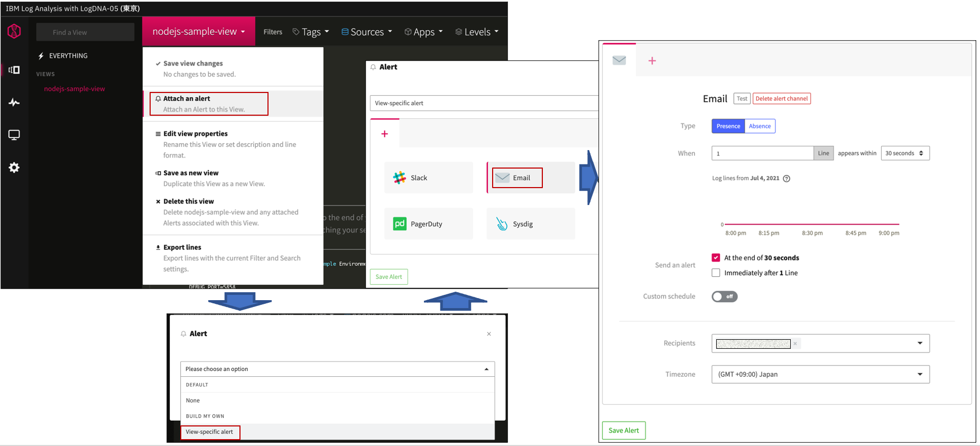The height and width of the screenshot is (446, 980).
Task: Click Save Alert in middle Alert dialog
Action: 389,277
